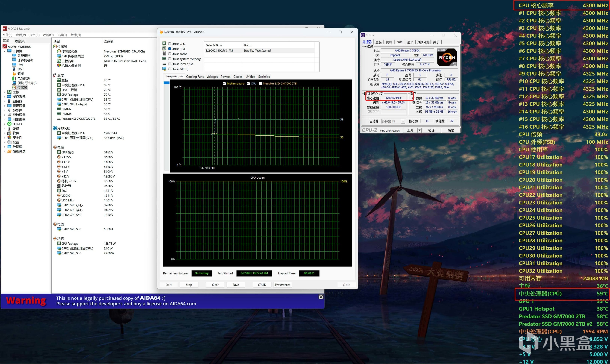Click the 性能测试 benchmark icon

point(9,151)
